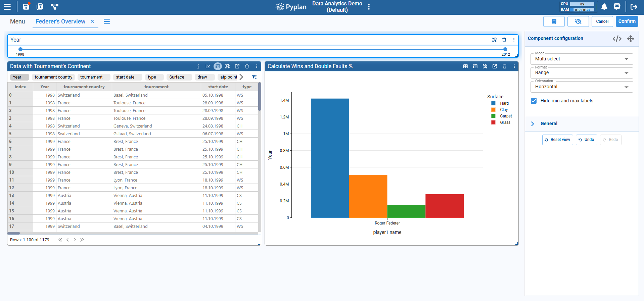Viewport: 644px width, 301px height.
Task: Toggle the crossed-eye visibility button
Action: pyautogui.click(x=578, y=21)
